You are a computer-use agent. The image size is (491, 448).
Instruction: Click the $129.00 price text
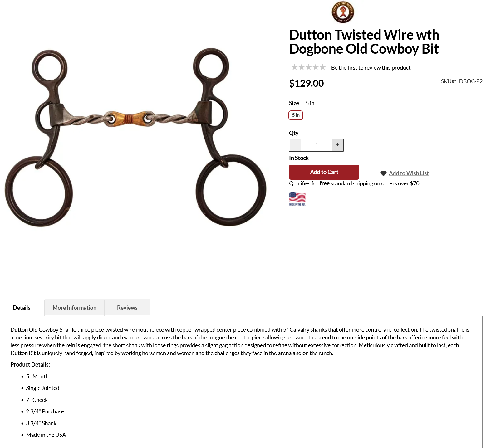coord(306,83)
